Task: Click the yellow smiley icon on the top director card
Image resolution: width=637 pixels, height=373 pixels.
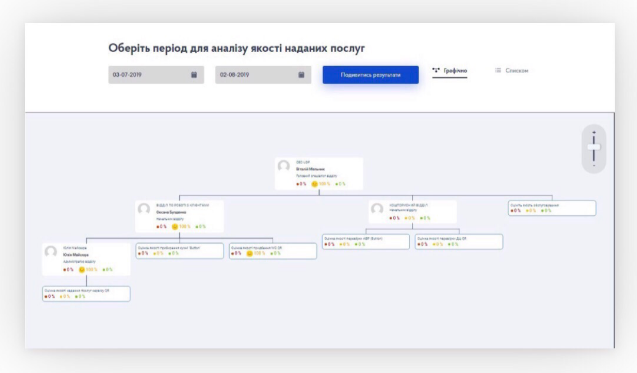Action: [314, 184]
